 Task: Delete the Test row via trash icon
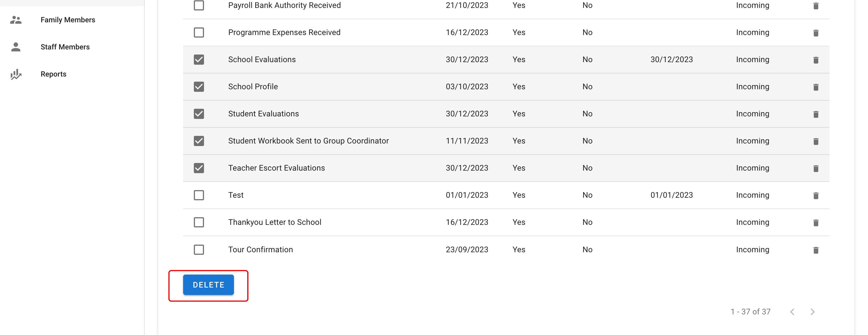click(815, 196)
